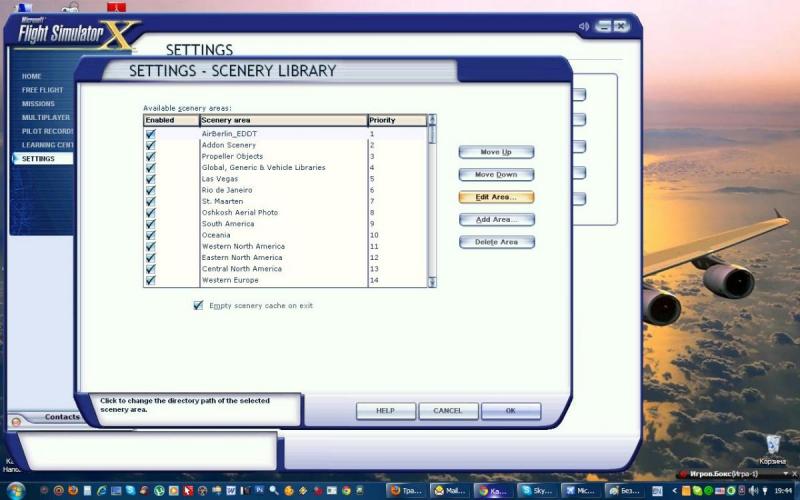
Task: Click the Move Up button
Action: [496, 152]
